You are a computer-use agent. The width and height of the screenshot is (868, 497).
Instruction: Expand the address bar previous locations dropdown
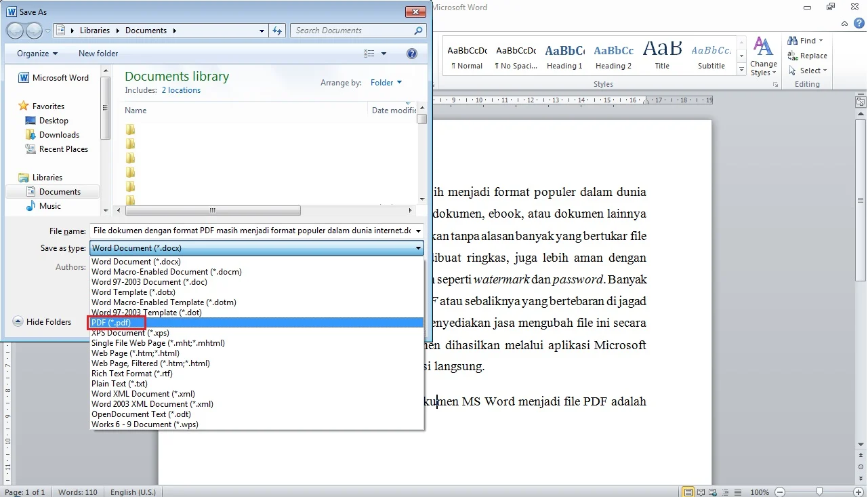coord(263,31)
